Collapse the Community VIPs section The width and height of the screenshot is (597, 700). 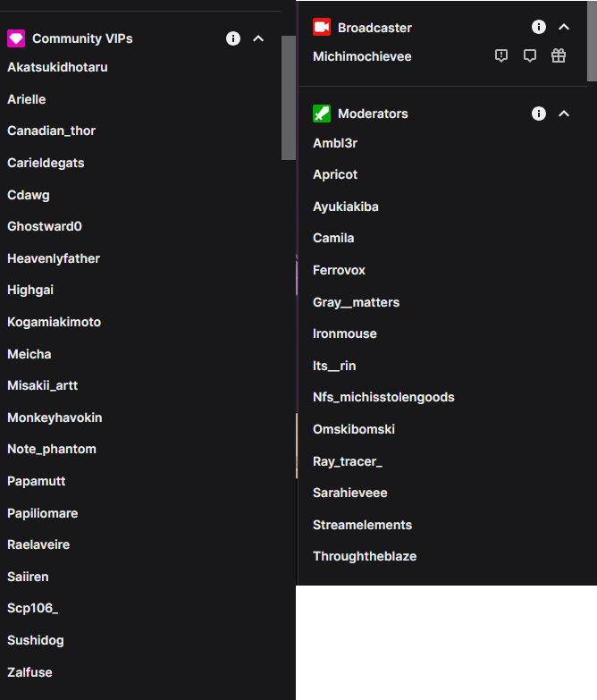pos(258,38)
